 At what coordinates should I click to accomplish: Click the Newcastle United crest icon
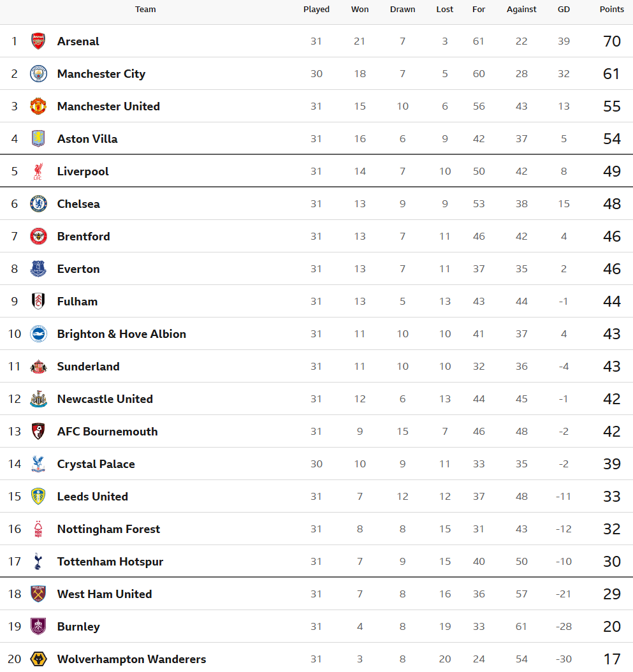pyautogui.click(x=38, y=399)
